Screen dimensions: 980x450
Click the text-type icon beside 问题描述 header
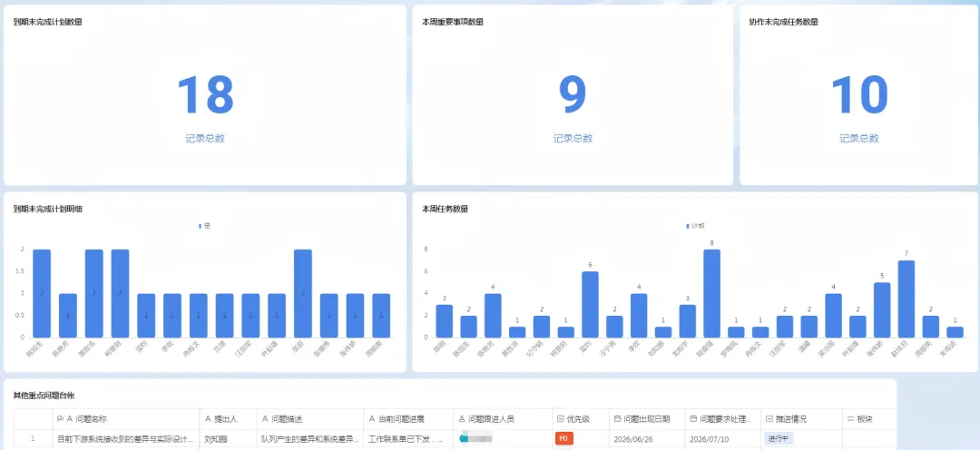click(265, 419)
